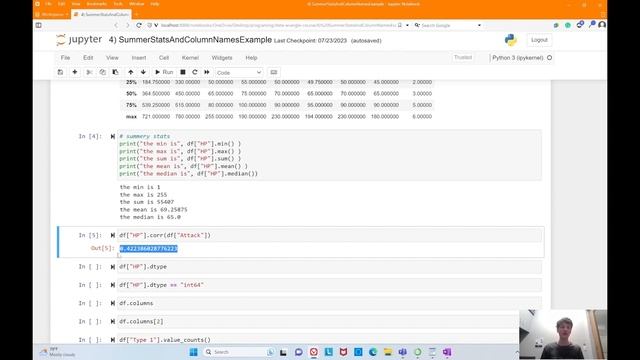640x360 pixels.
Task: Click the Python logo icon
Action: coord(511,40)
